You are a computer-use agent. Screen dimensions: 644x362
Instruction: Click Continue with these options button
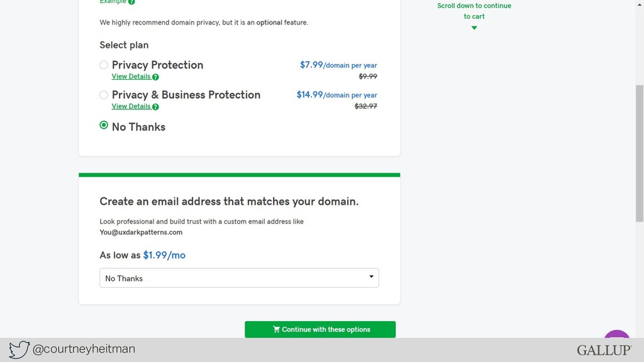pyautogui.click(x=320, y=329)
